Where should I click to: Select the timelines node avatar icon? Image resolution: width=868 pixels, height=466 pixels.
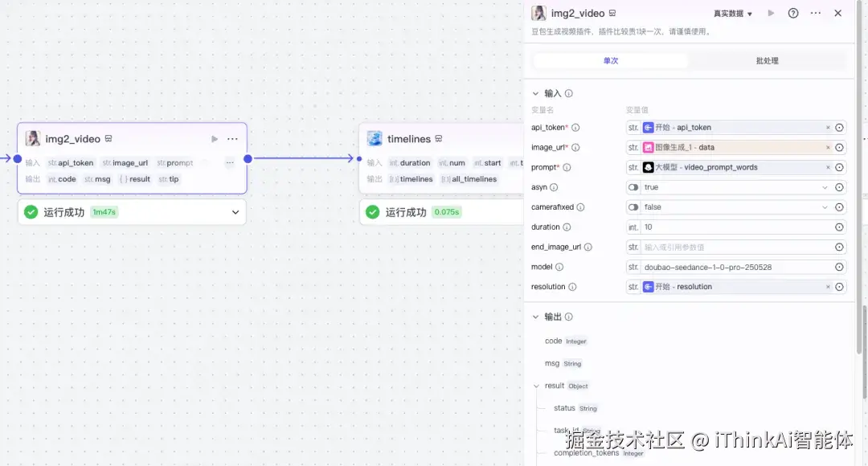[x=375, y=138]
